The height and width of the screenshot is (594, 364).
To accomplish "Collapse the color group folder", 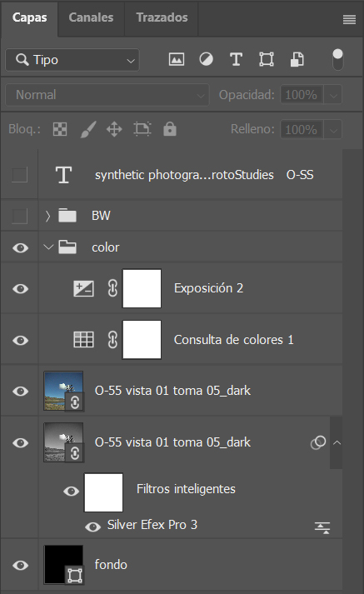I will 48,247.
